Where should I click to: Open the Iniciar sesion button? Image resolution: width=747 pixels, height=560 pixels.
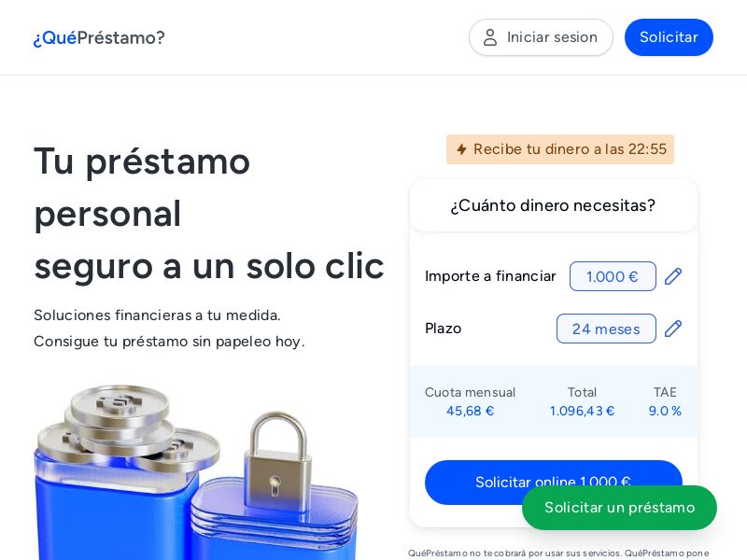(x=541, y=37)
